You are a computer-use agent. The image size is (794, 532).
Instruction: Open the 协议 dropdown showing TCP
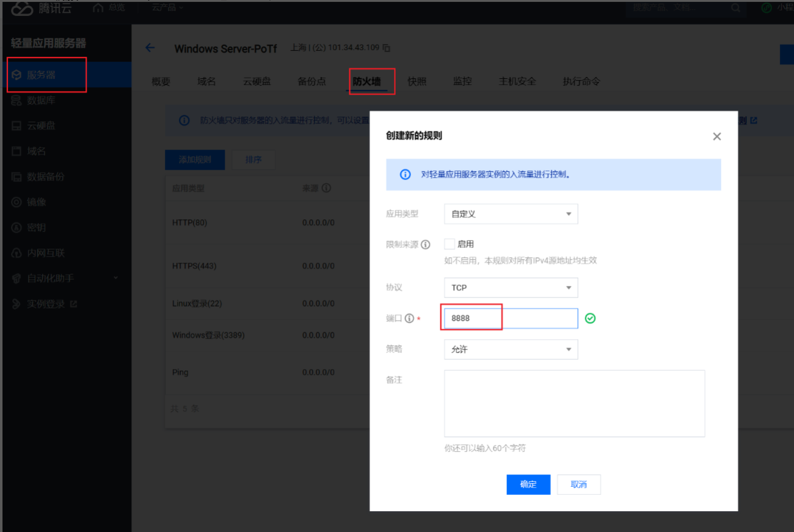(511, 287)
